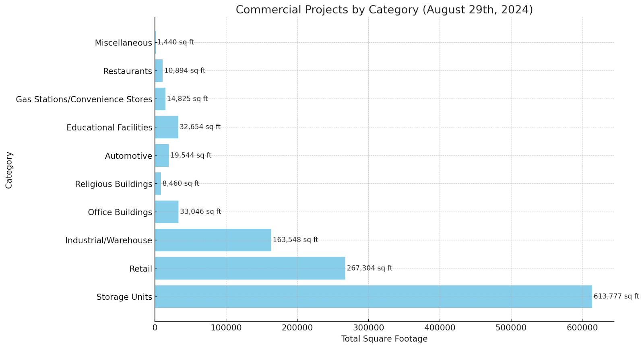The width and height of the screenshot is (644, 348).
Task: Select the 613,777 sq ft data label
Action: point(616,296)
